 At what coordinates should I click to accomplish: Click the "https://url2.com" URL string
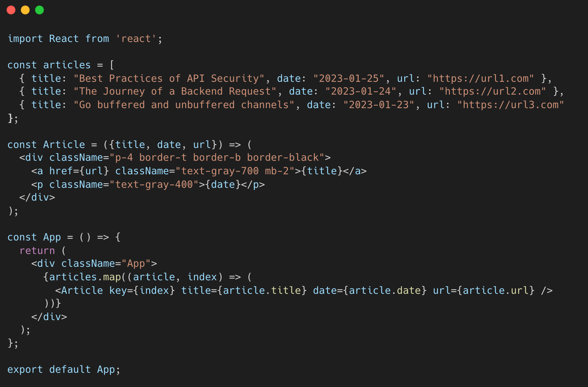click(x=493, y=91)
